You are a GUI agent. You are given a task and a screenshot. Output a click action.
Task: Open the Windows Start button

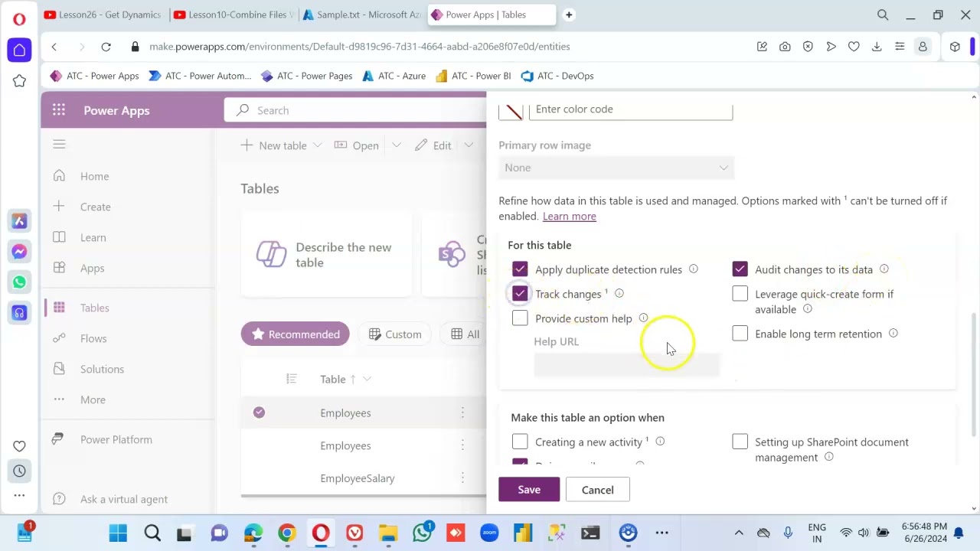point(118,533)
